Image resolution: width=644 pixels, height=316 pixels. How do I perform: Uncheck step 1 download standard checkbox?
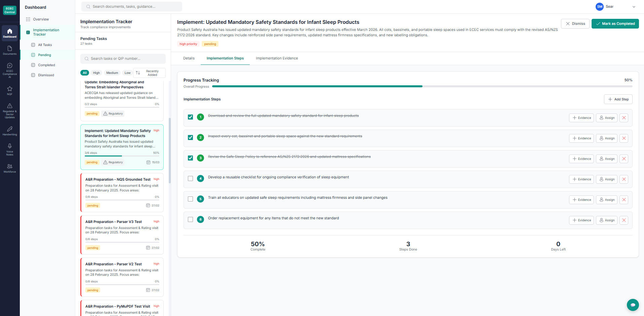point(190,117)
